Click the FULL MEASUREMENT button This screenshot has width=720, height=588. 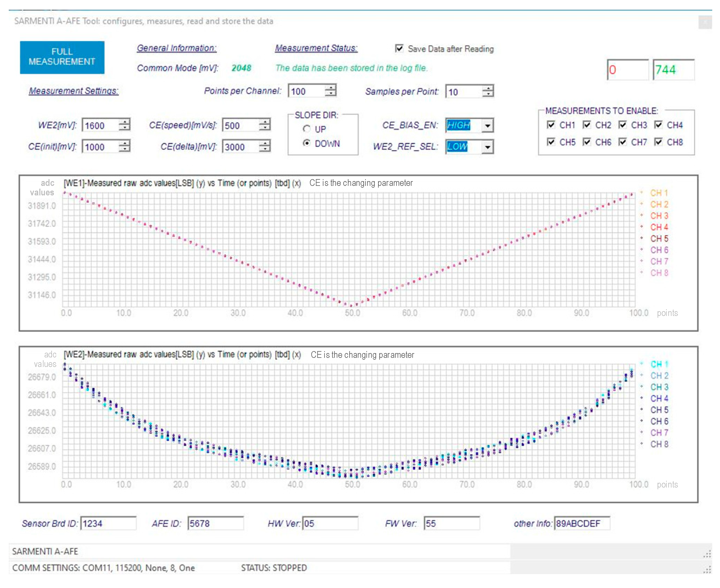[62, 57]
